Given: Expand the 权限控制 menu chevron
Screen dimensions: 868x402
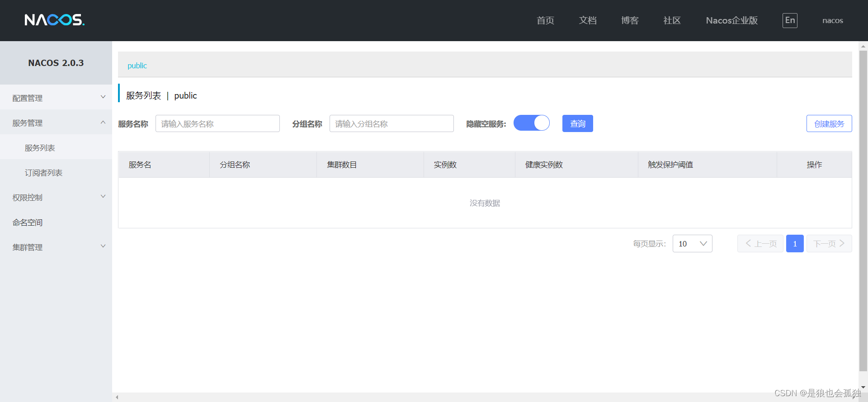Looking at the screenshot, I should 103,197.
